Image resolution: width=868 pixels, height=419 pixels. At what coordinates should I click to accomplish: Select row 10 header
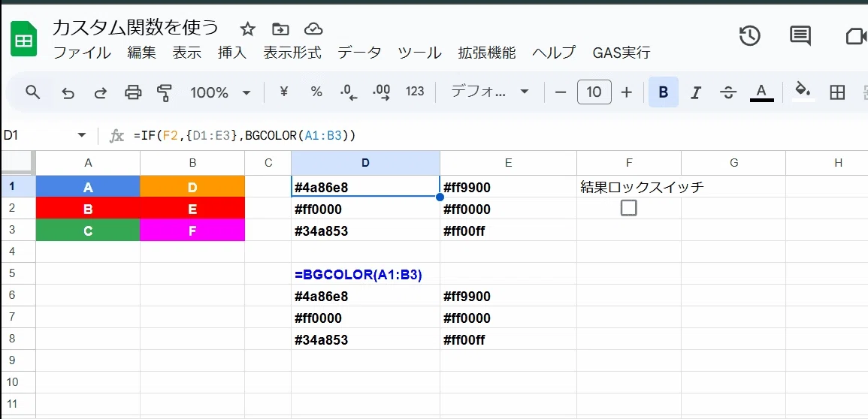coord(18,382)
